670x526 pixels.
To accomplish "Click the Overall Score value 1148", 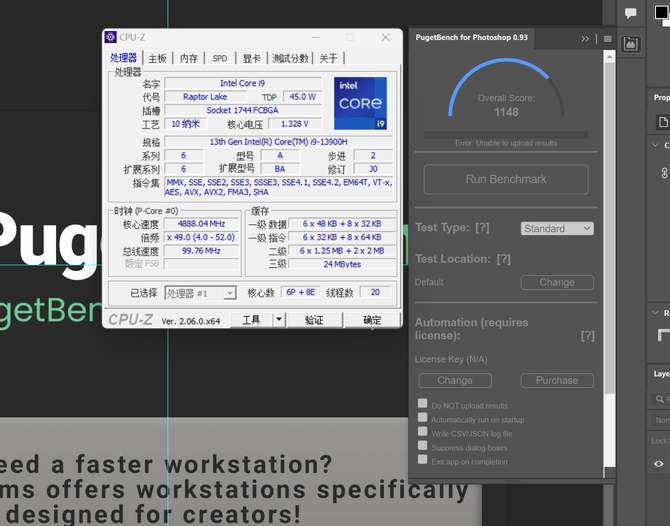I will click(506, 112).
